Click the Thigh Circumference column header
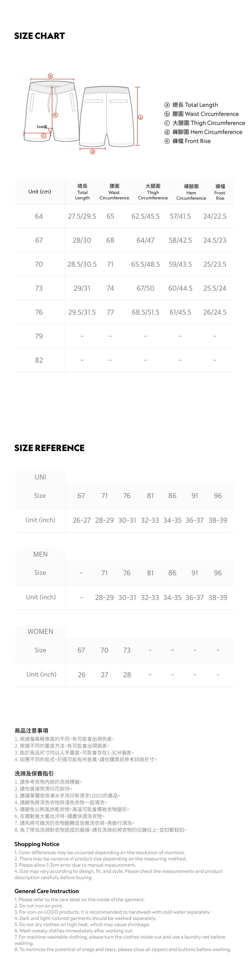249x980 pixels. click(153, 192)
